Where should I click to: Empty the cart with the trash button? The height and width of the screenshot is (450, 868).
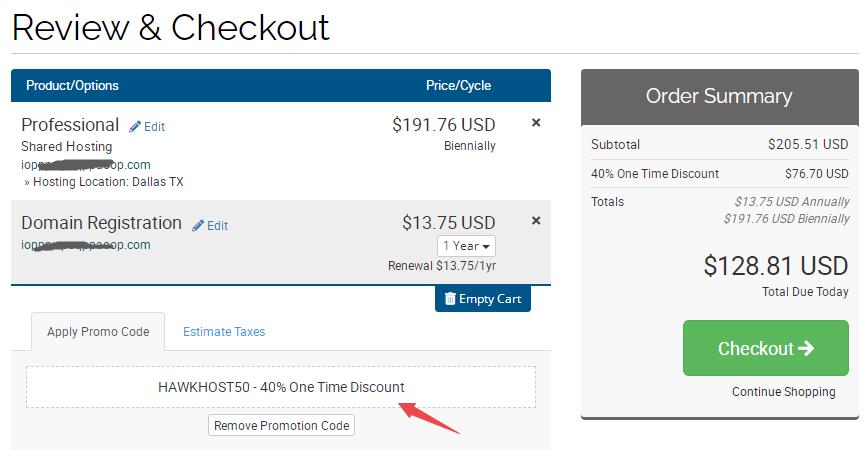click(483, 298)
